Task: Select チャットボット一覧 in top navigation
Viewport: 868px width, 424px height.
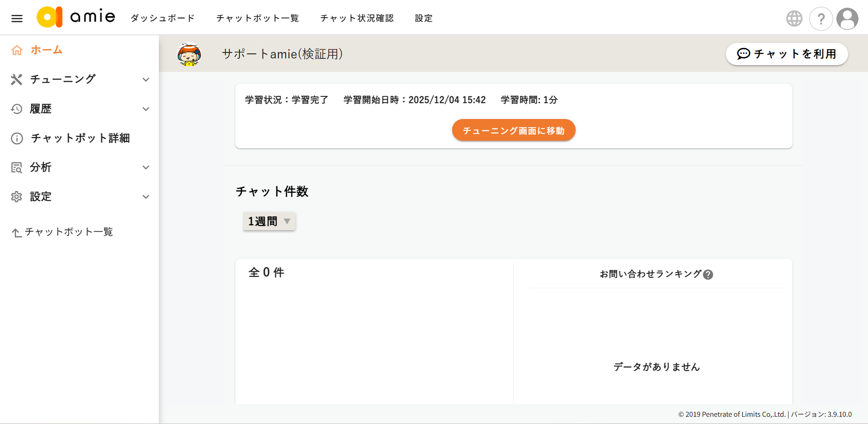Action: [257, 18]
